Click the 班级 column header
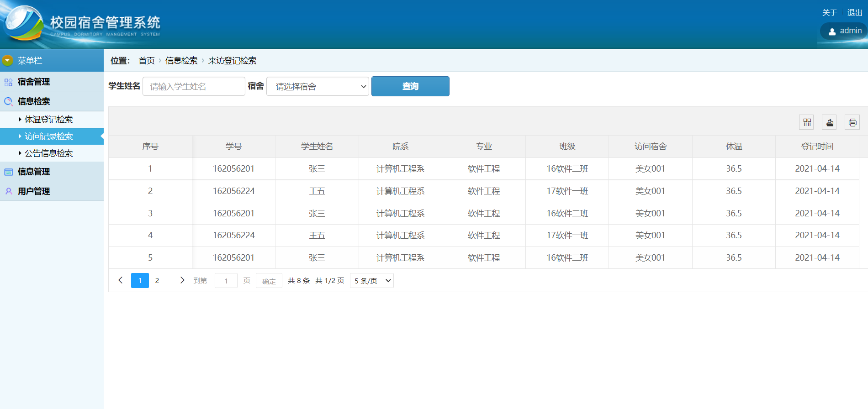This screenshot has height=409, width=868. pos(567,147)
